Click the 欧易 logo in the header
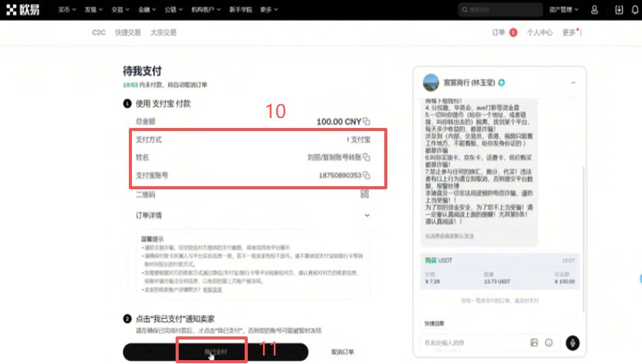The height and width of the screenshot is (364, 642). pos(23,10)
